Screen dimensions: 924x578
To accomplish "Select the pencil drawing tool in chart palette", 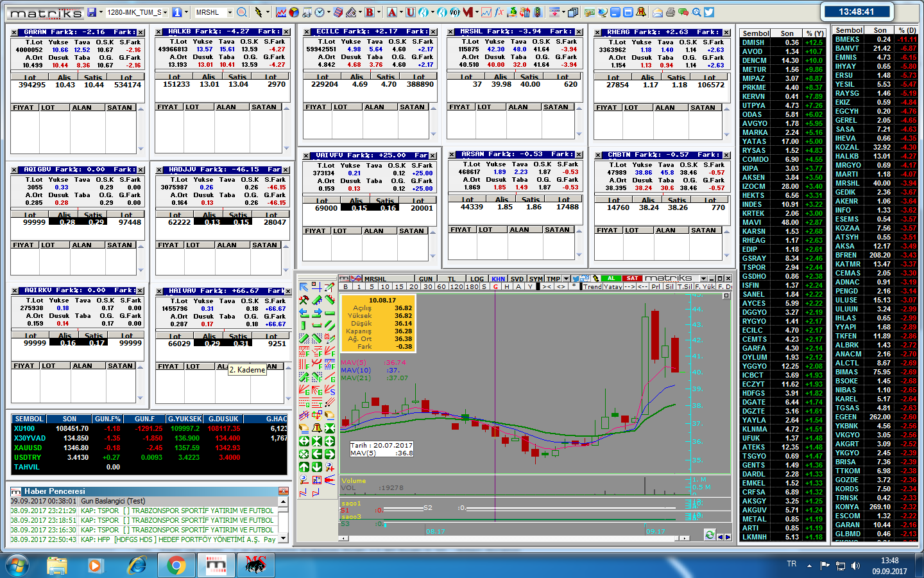I will [x=330, y=287].
